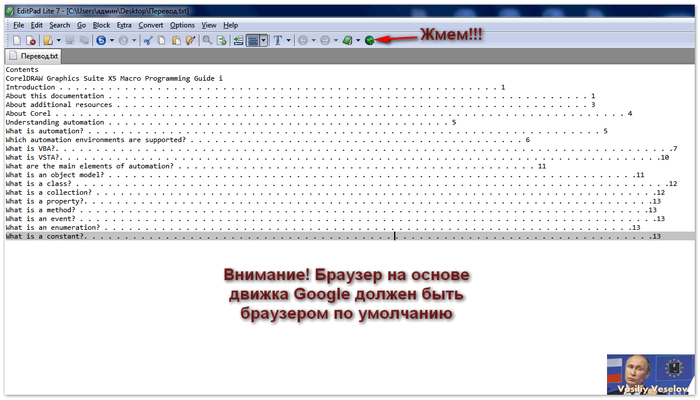Click the greyed Redo icon
This screenshot has width=700, height=400.
point(123,41)
